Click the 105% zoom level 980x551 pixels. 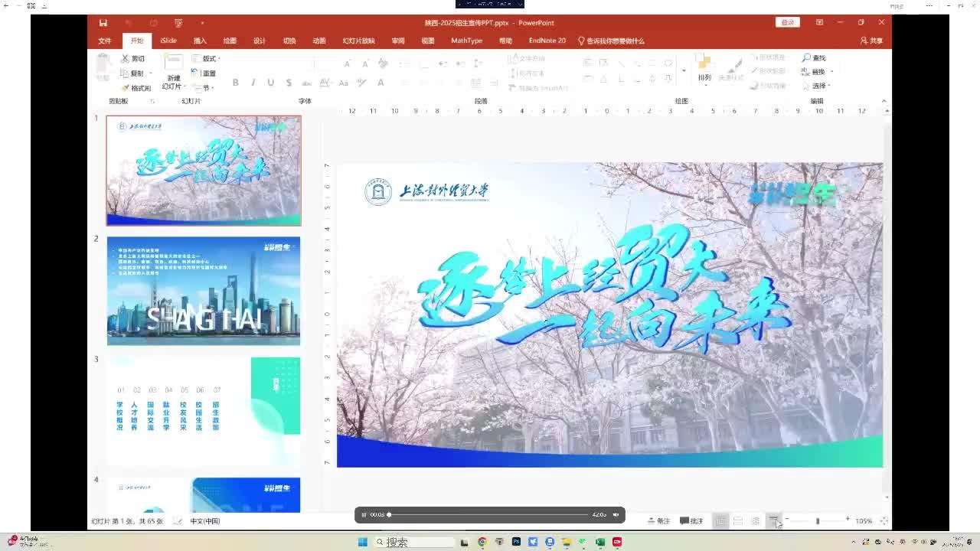(x=864, y=521)
